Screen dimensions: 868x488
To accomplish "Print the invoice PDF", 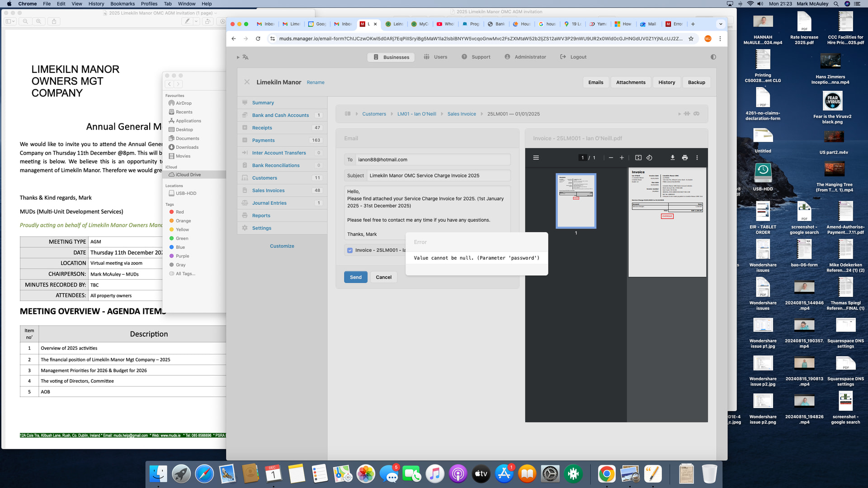I will [684, 158].
